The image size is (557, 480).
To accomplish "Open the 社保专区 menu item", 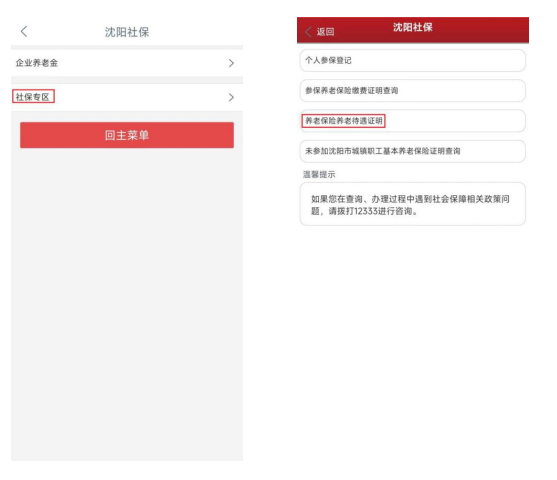I will [127, 97].
